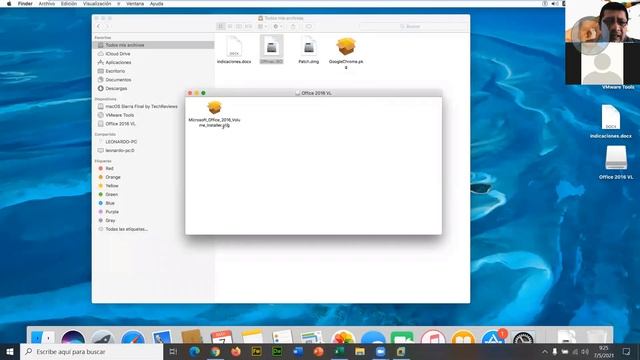Open Adobe Dreamweaver from Windows taskbar
This screenshot has width=640, height=360.
pos(277,352)
